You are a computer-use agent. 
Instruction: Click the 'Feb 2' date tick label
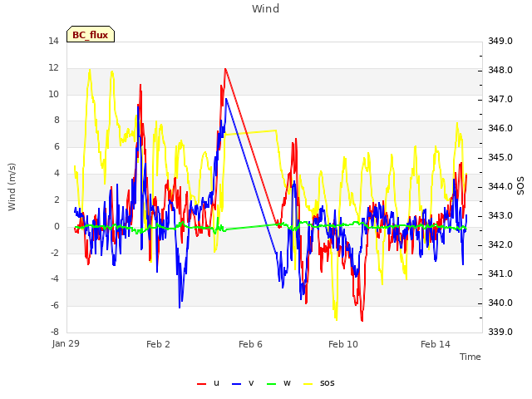158,344
